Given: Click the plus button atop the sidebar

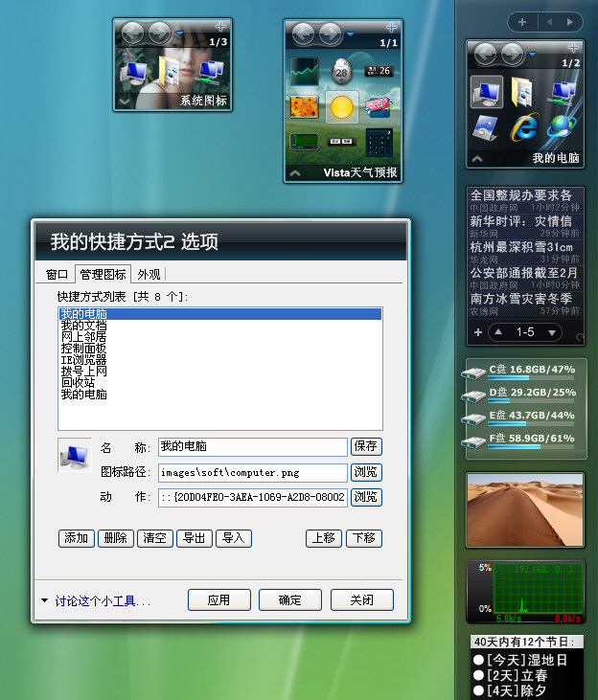Looking at the screenshot, I should [x=521, y=21].
